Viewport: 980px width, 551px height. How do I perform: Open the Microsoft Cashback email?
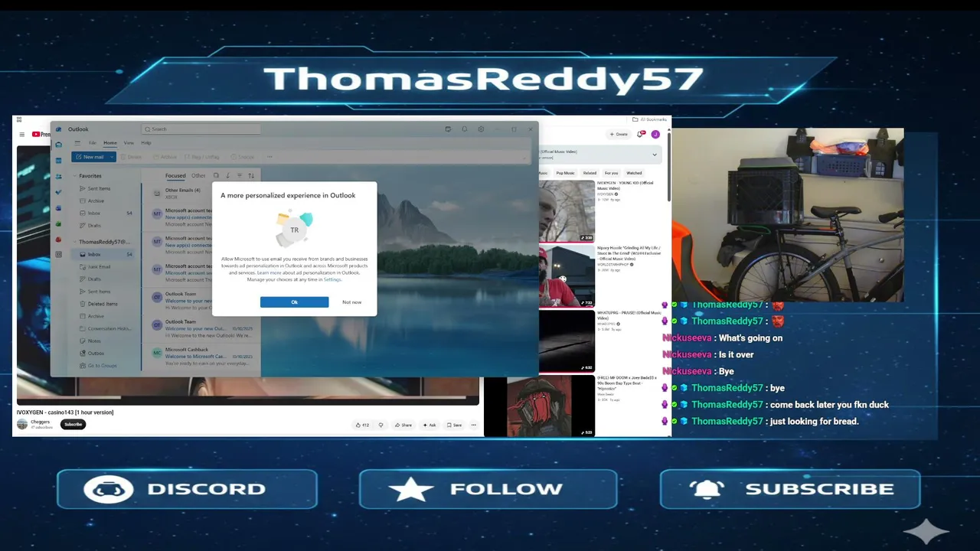click(x=202, y=356)
